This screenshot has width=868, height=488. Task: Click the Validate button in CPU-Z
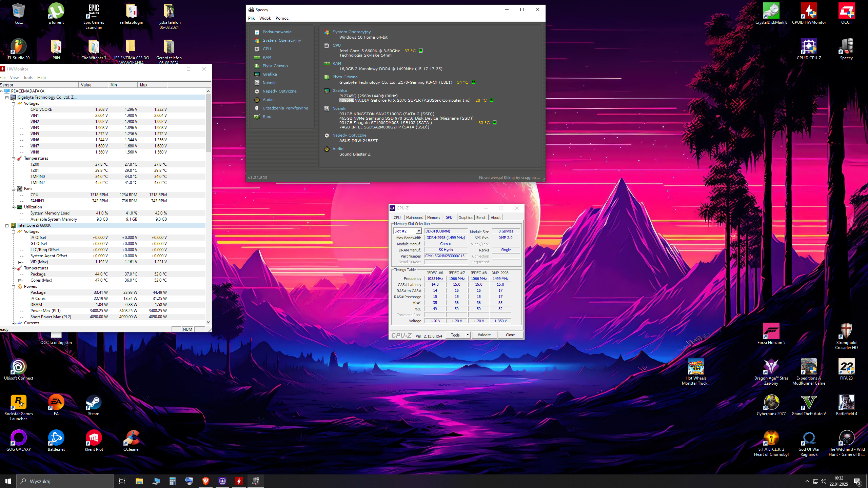pos(484,335)
